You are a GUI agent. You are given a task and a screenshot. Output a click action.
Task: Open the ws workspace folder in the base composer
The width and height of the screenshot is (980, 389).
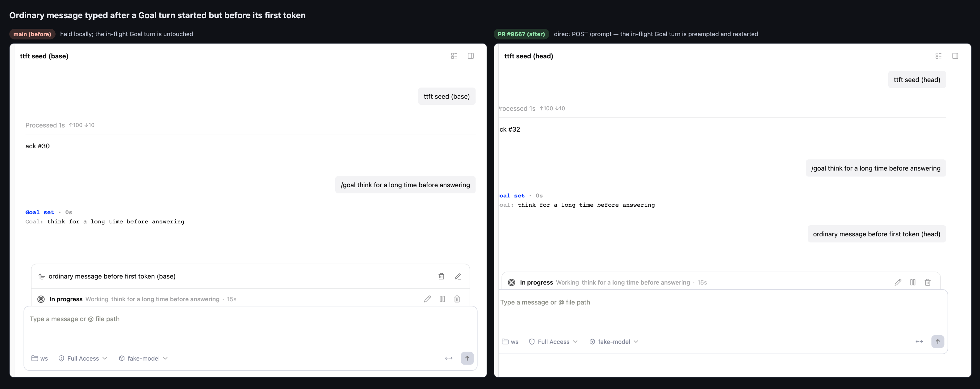[x=40, y=358]
